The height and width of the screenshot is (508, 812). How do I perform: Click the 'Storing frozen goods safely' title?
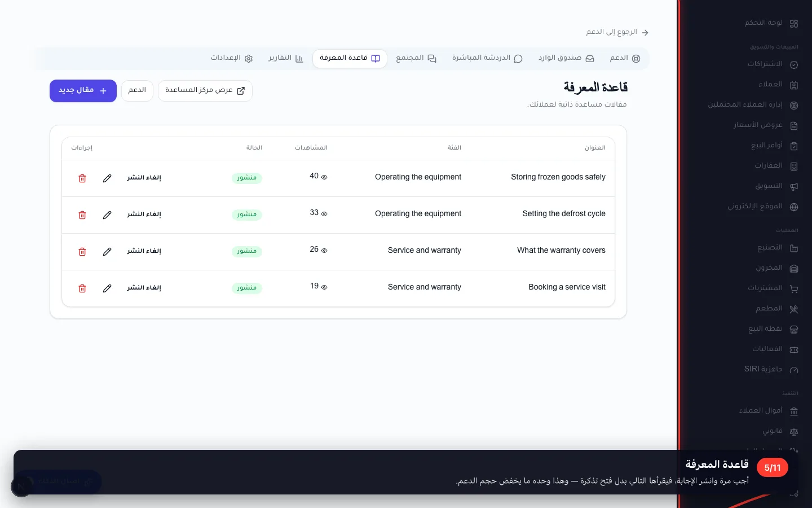click(x=558, y=177)
